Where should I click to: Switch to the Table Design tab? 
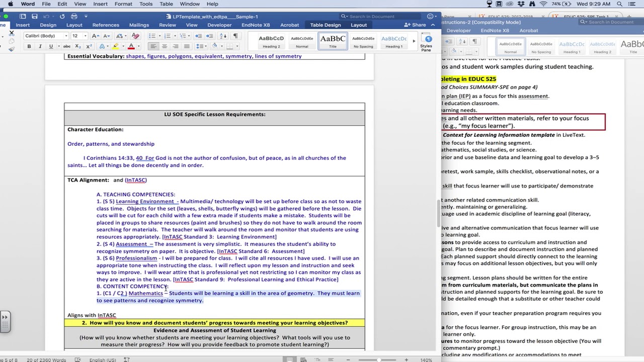click(x=326, y=25)
